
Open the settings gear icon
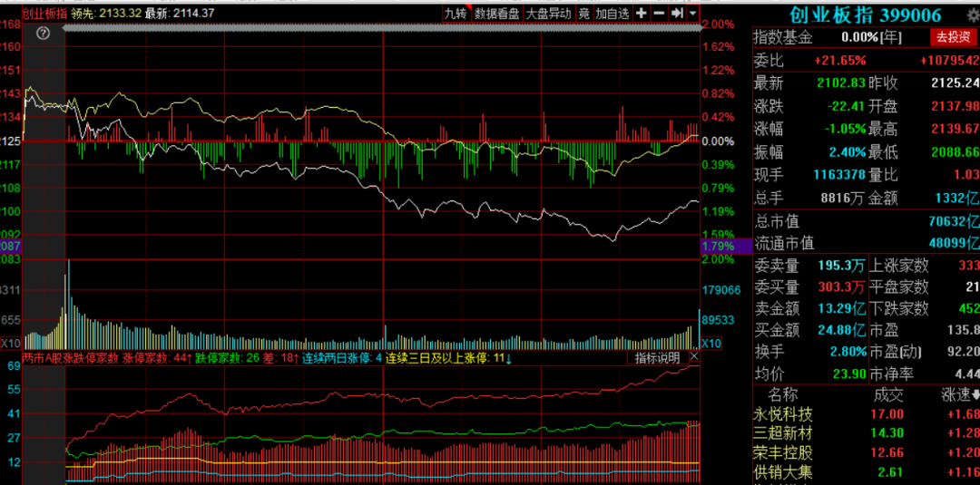pyautogui.click(x=973, y=15)
